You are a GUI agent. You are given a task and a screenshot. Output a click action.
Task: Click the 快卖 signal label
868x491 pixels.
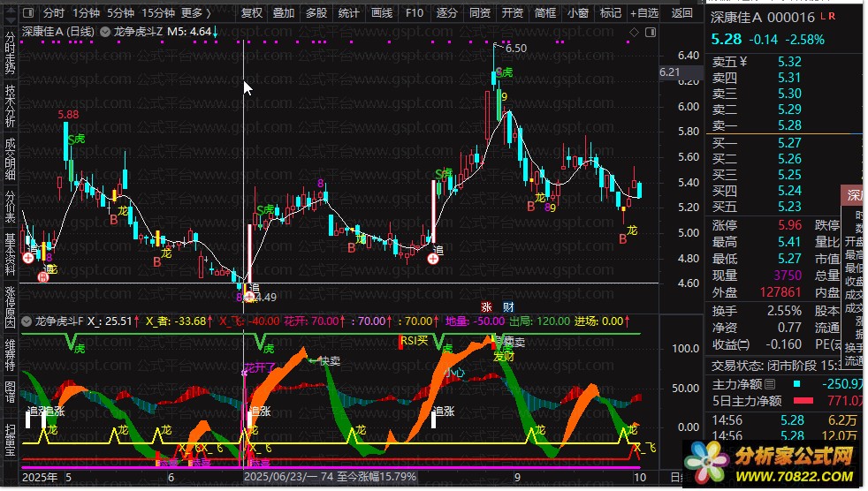pos(330,361)
